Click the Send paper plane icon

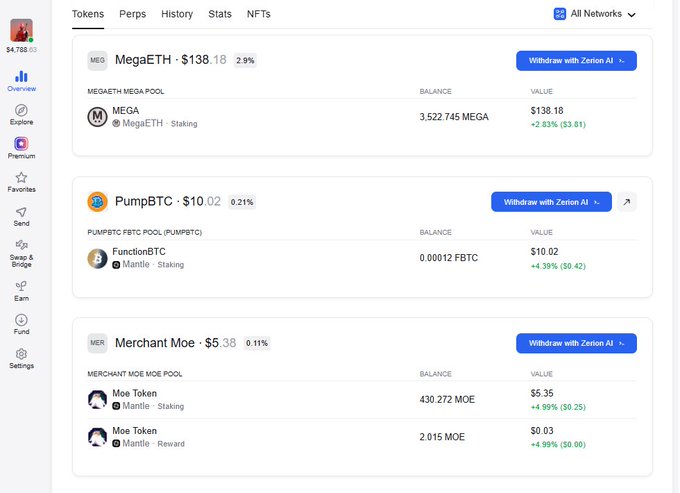(x=21, y=212)
